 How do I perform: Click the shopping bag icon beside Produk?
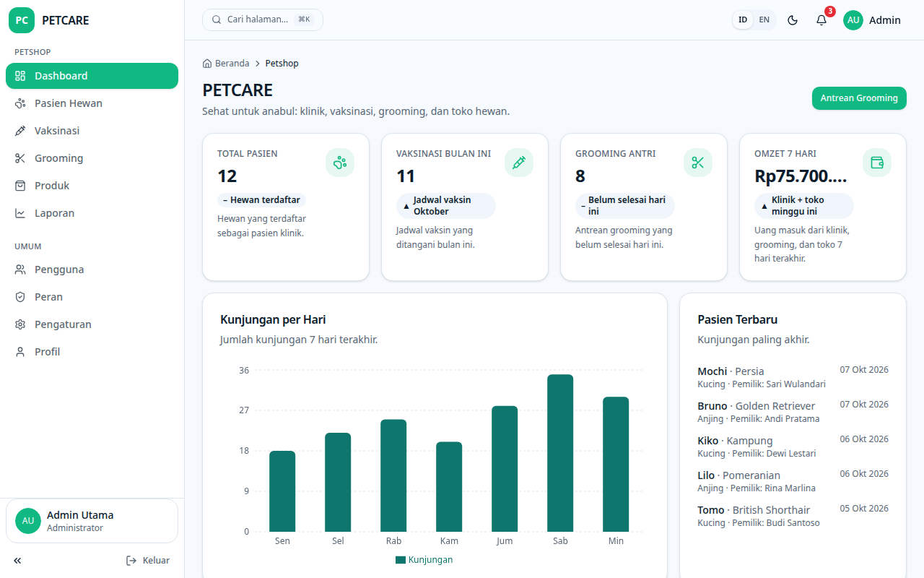[20, 186]
